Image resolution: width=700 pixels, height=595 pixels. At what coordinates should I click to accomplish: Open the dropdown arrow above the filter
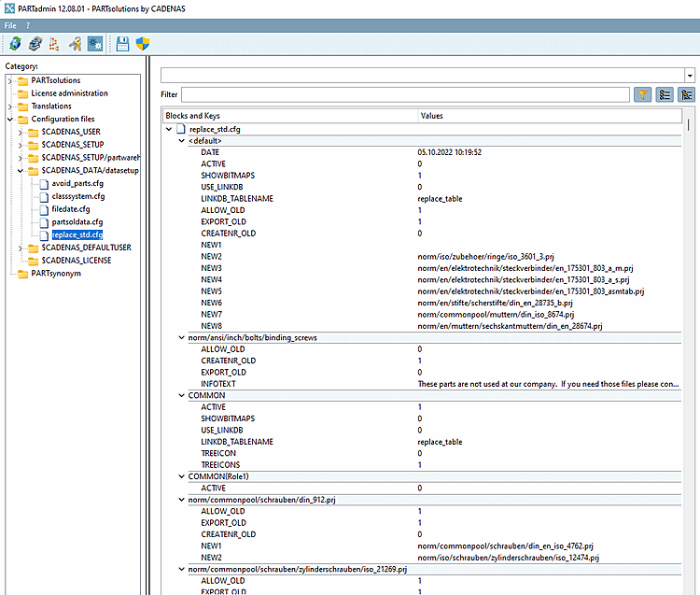pyautogui.click(x=689, y=76)
